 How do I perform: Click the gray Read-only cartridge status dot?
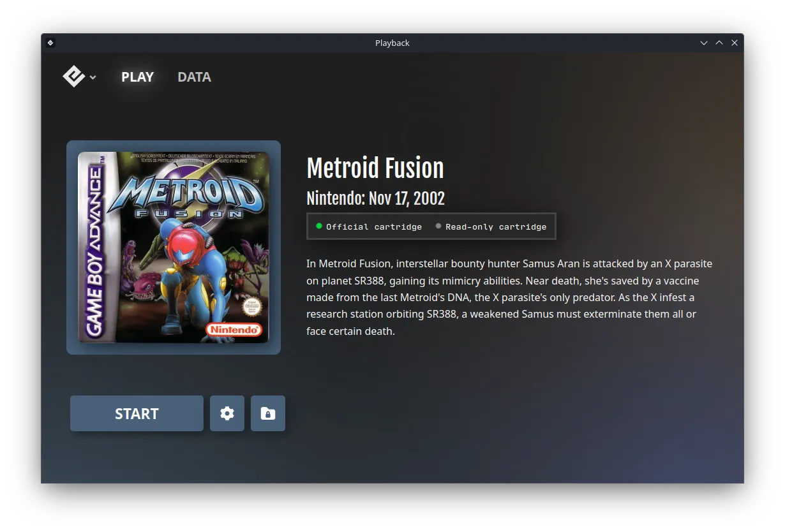click(438, 225)
